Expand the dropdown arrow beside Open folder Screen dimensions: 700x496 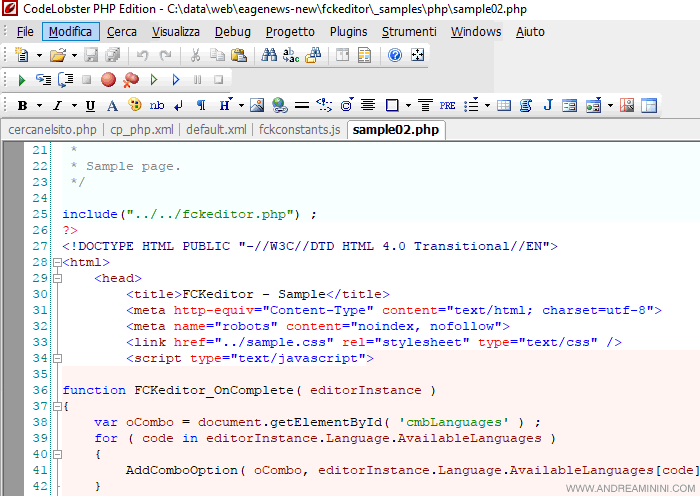pyautogui.click(x=74, y=55)
